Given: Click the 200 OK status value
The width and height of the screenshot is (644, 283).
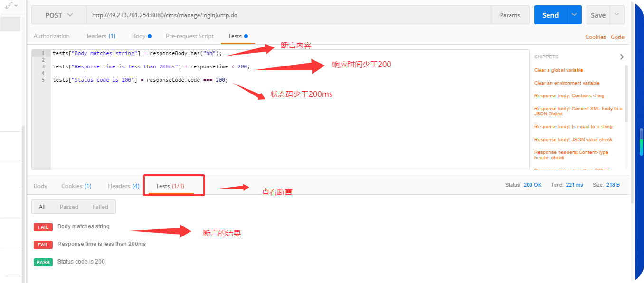Looking at the screenshot, I should 532,185.
